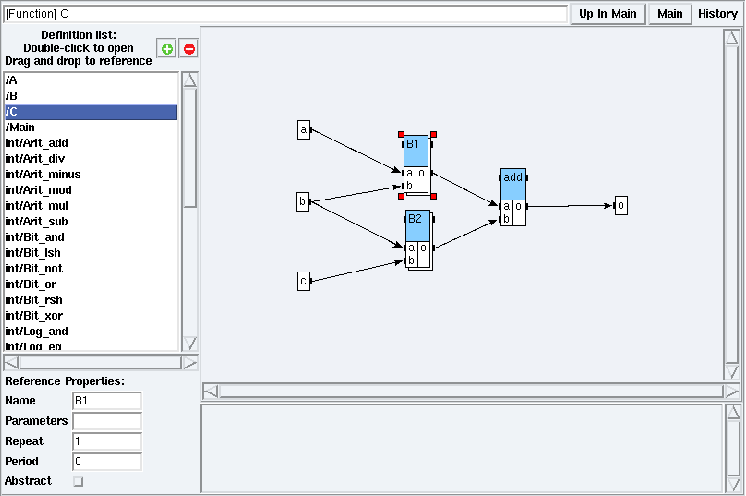Click the definition list scroll right arrow

point(190,363)
